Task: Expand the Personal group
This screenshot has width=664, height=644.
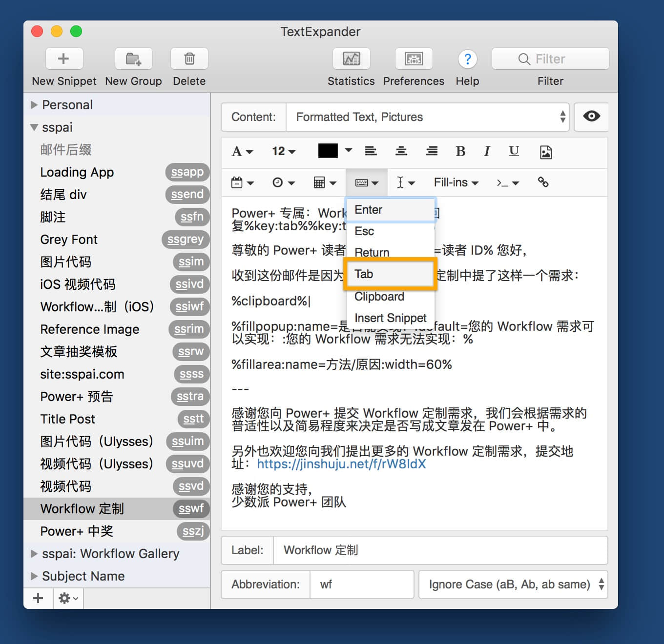Action: pos(34,105)
